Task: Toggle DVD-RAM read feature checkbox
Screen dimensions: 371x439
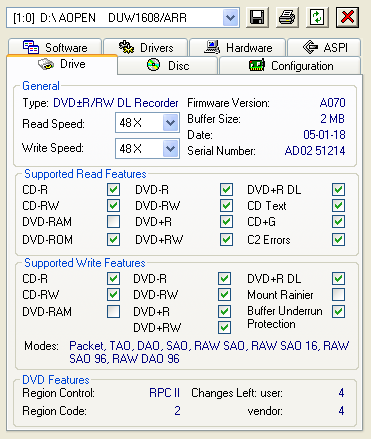Action: point(113,221)
